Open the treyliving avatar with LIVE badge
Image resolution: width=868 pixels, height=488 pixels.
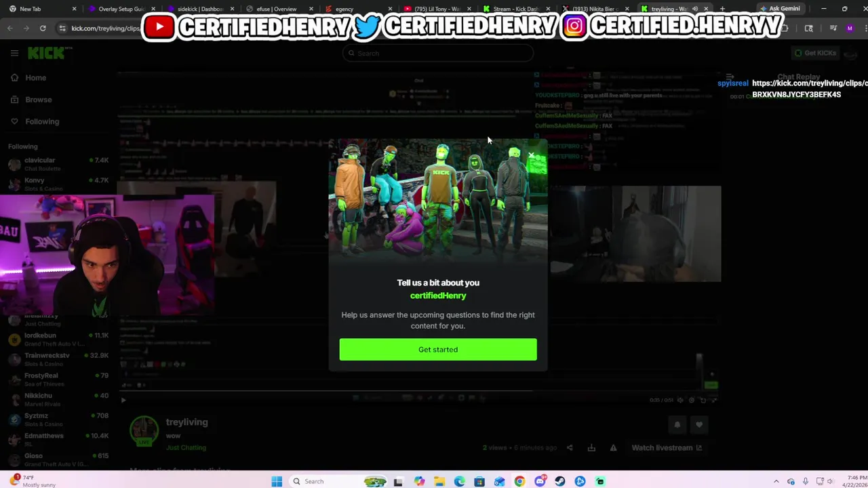pyautogui.click(x=144, y=431)
